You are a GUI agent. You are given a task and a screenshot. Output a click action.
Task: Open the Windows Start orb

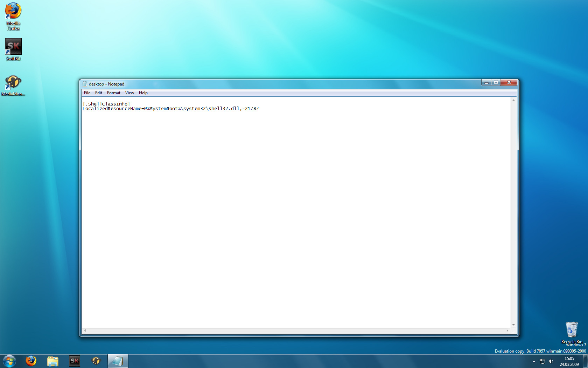click(x=9, y=361)
